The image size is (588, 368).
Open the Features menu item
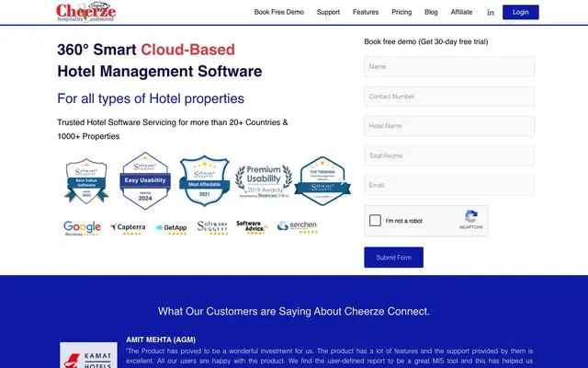pos(366,12)
